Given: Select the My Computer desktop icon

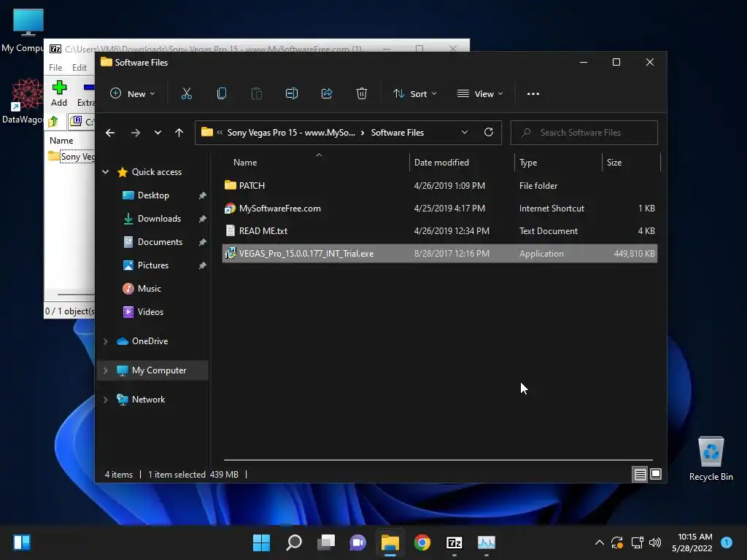Looking at the screenshot, I should [24, 29].
